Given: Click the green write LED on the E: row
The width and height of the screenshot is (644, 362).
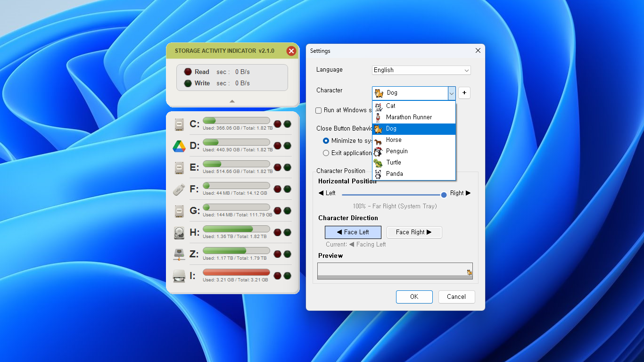Looking at the screenshot, I should 287,167.
